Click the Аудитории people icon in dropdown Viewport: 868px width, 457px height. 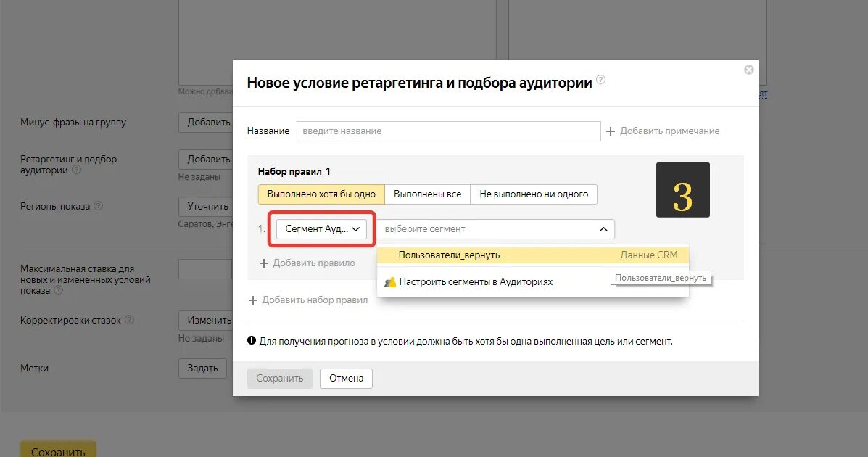(x=390, y=282)
